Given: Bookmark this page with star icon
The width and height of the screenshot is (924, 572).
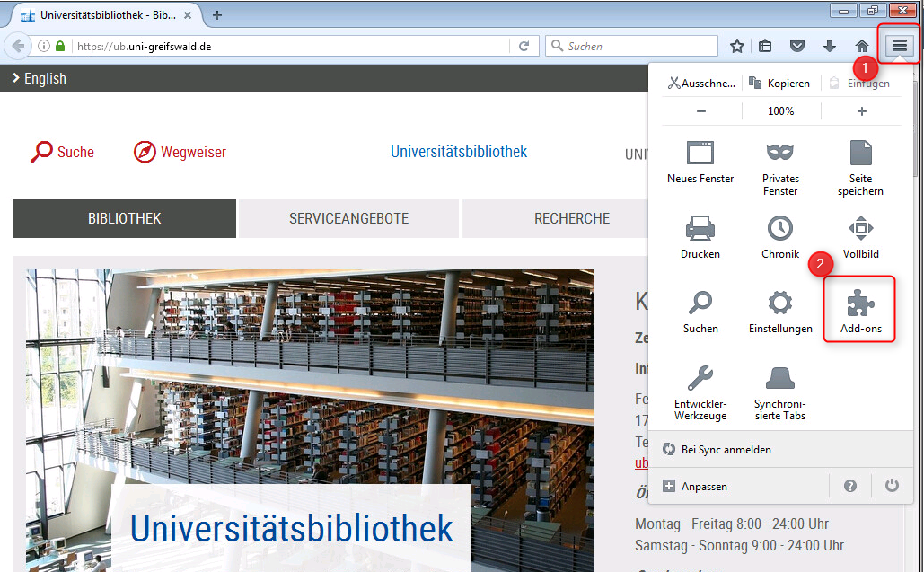Looking at the screenshot, I should pos(736,46).
